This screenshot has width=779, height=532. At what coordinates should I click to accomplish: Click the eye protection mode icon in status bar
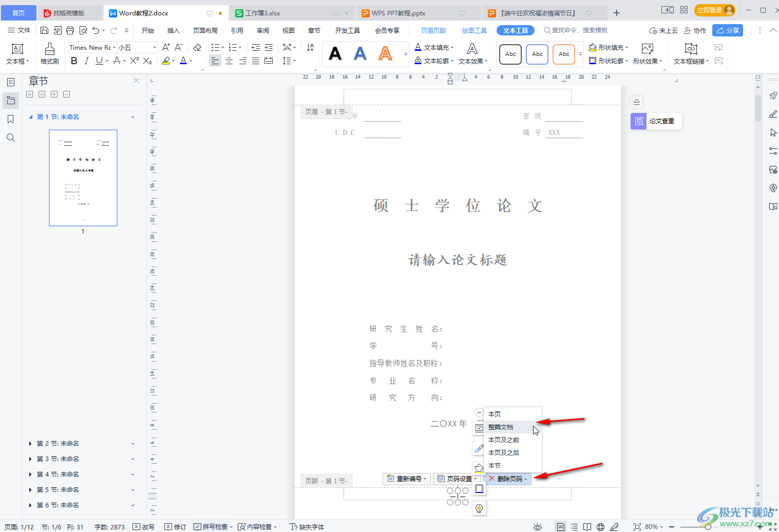(x=538, y=527)
